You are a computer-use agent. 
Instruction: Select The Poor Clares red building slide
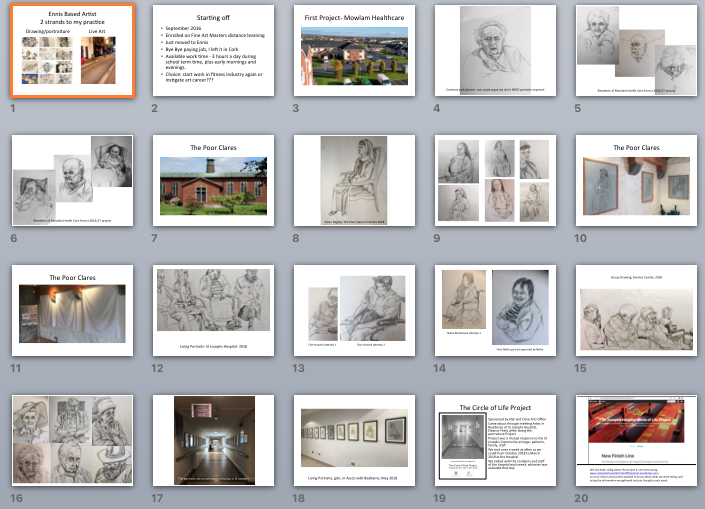tap(210, 180)
